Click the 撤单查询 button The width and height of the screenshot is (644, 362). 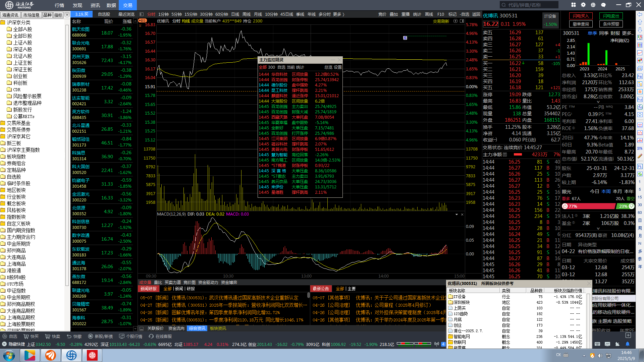[x=581, y=24]
